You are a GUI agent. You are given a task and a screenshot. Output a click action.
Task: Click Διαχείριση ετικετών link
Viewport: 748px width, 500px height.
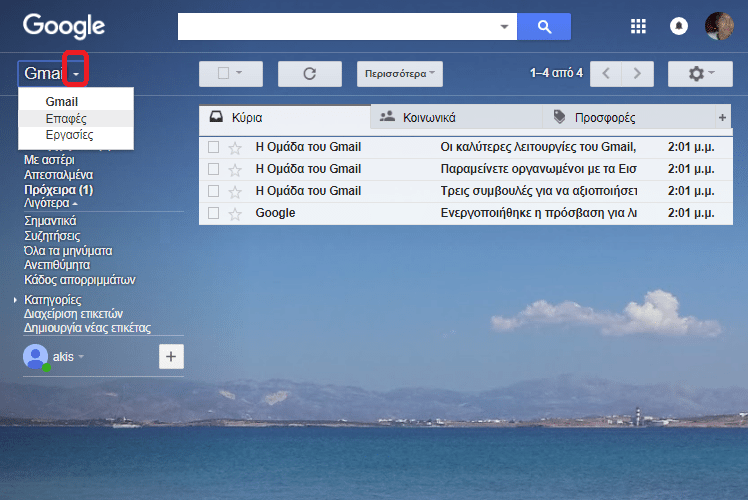pyautogui.click(x=73, y=314)
